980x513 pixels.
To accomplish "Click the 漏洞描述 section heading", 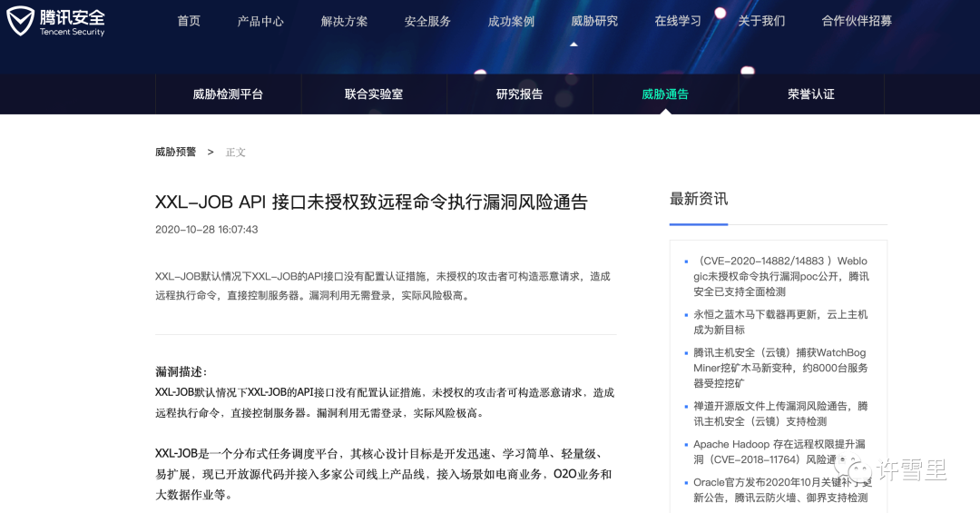I will point(181,371).
